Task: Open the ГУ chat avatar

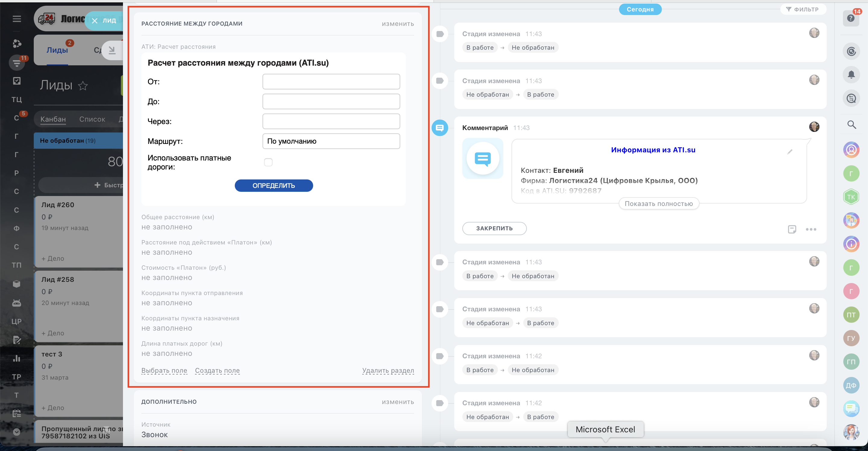Action: (x=851, y=338)
